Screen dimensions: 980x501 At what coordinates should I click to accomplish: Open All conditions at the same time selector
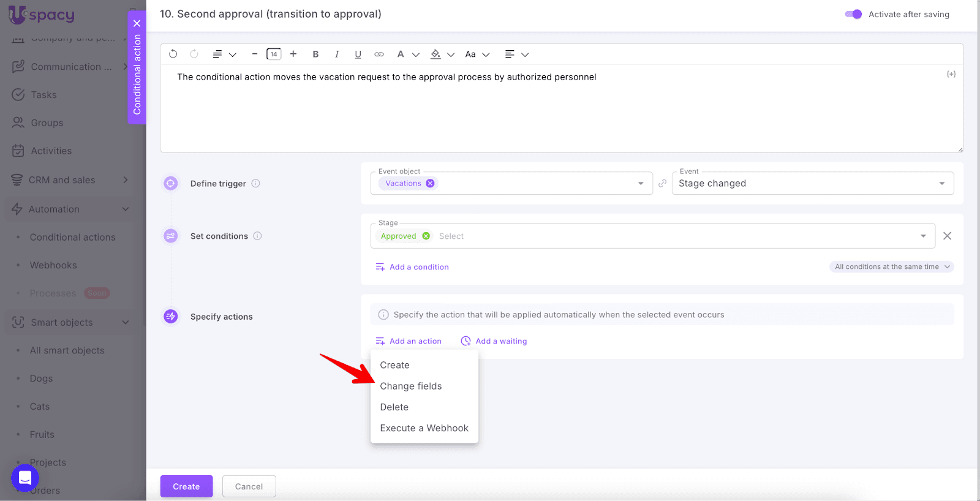pyautogui.click(x=892, y=266)
